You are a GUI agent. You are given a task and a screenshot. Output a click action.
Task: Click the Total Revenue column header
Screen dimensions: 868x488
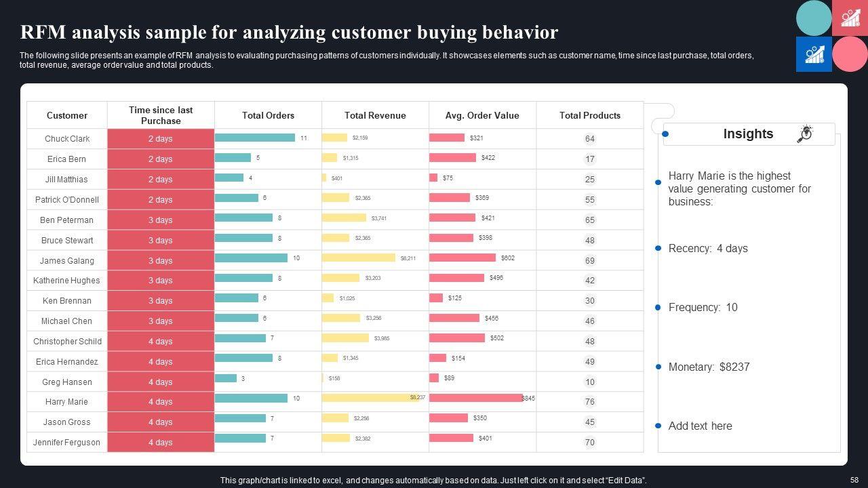[375, 115]
